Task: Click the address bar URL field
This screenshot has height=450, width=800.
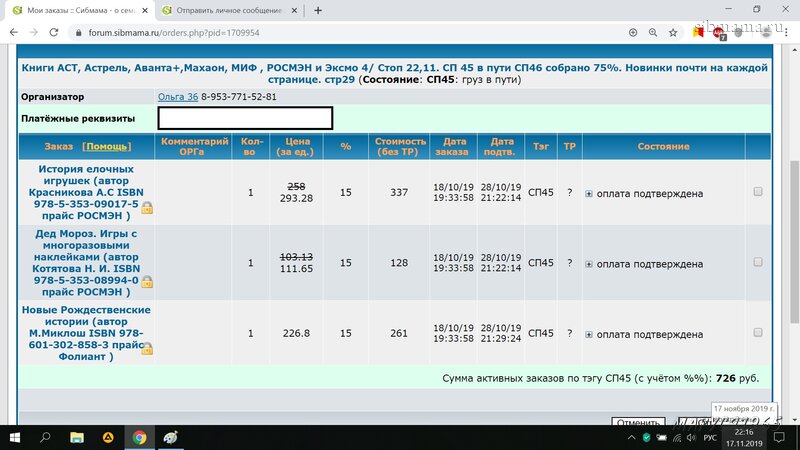Action: [x=347, y=32]
